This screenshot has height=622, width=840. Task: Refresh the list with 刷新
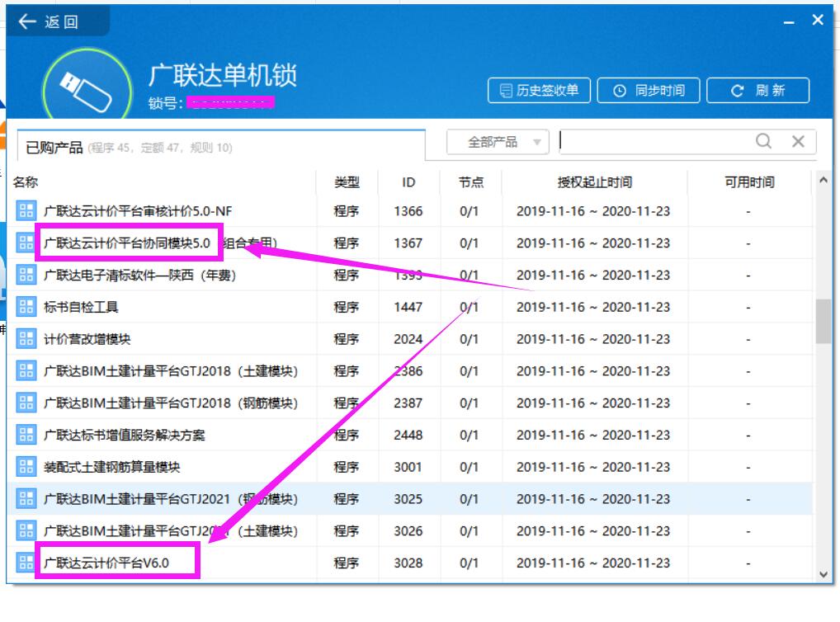click(x=757, y=90)
